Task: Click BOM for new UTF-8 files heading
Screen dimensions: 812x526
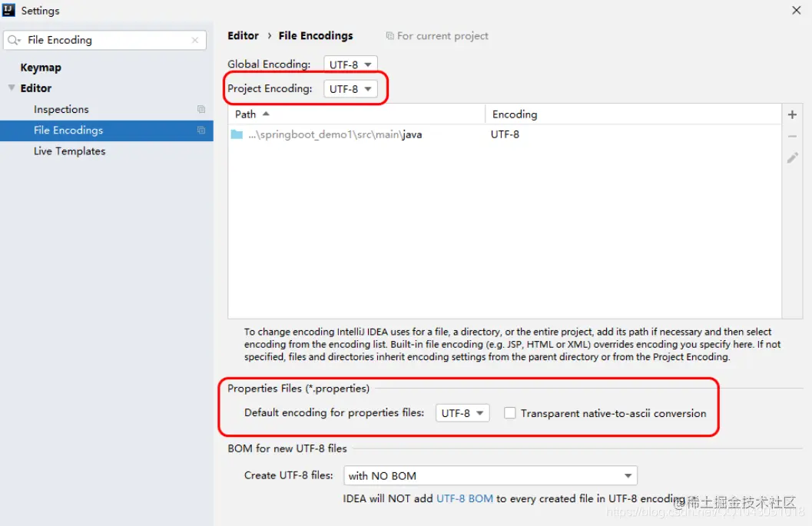Action: pos(287,448)
